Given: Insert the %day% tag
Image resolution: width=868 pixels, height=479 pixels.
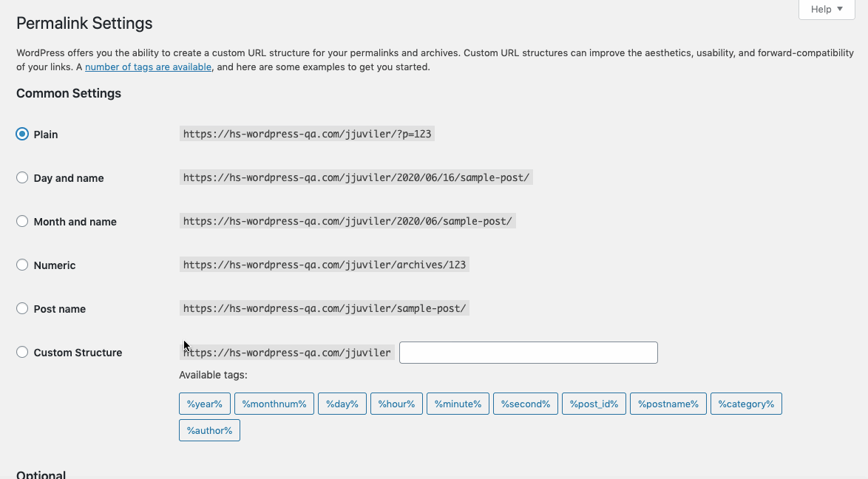Looking at the screenshot, I should click(342, 404).
